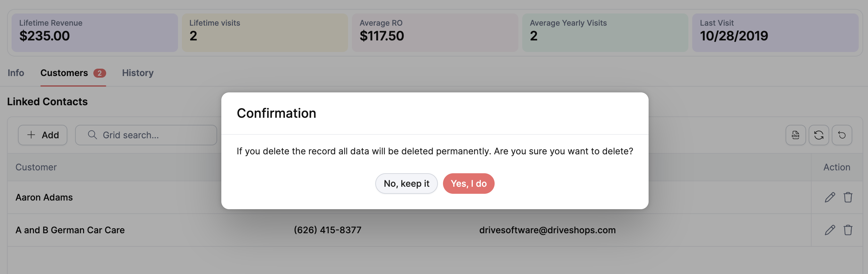Cancel deletion with No, keep it
The width and height of the screenshot is (868, 274).
click(x=406, y=183)
